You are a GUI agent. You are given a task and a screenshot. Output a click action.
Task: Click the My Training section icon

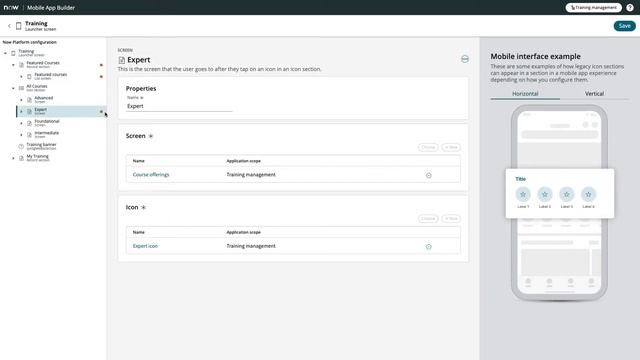[21, 158]
